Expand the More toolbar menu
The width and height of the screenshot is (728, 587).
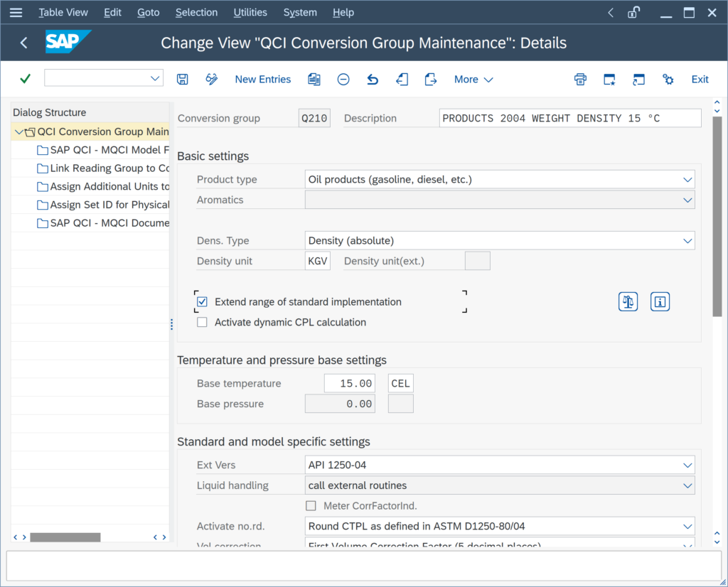(x=473, y=80)
